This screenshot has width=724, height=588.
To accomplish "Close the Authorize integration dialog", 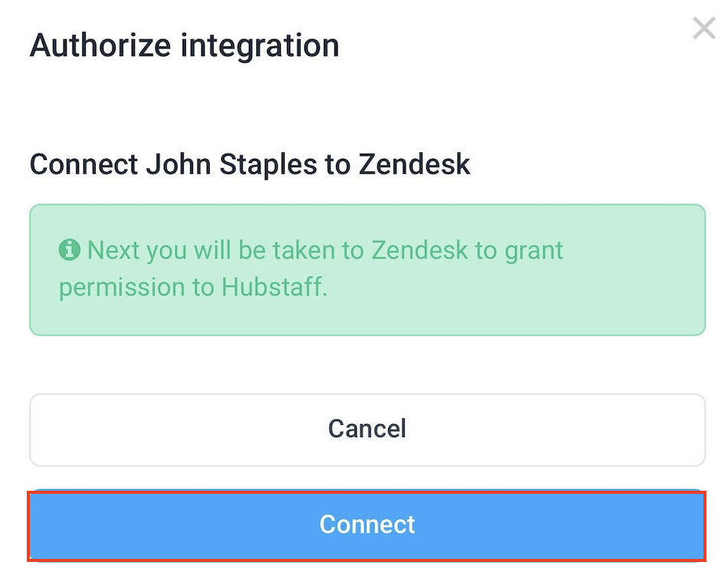I will 704,28.
